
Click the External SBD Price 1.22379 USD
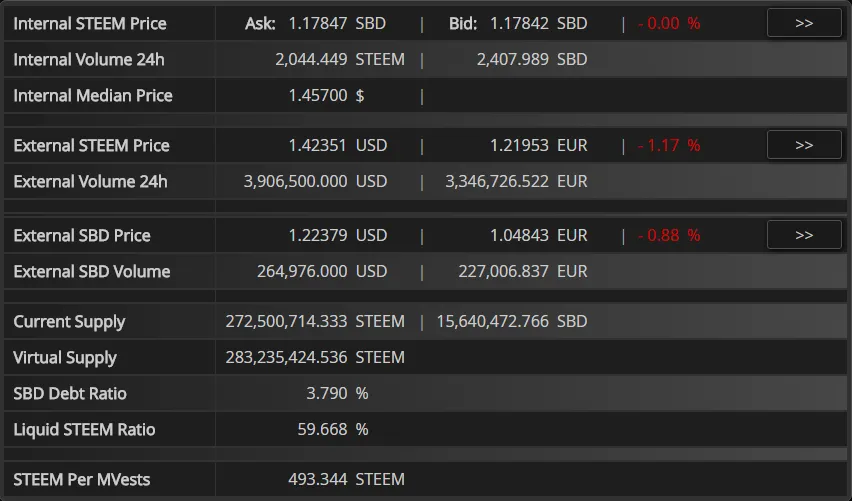337,235
